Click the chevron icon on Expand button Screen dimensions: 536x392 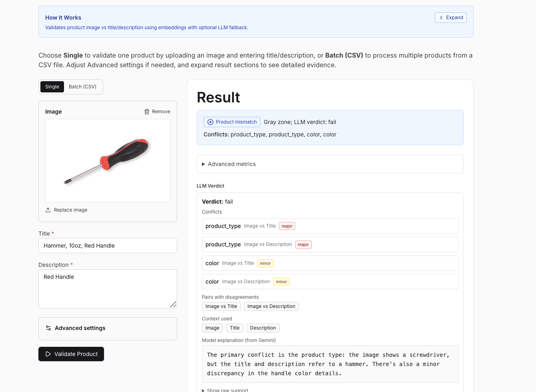(441, 18)
